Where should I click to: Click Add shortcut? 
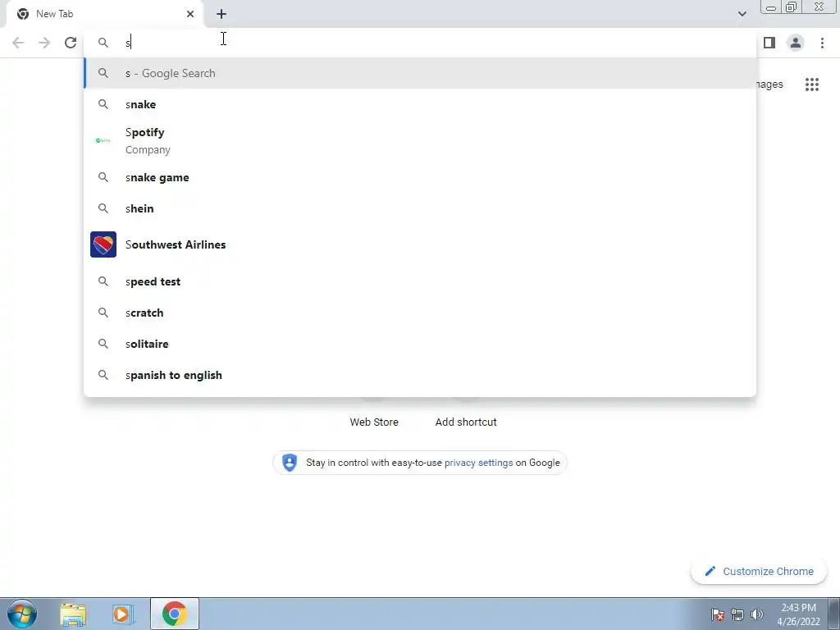pos(466,422)
